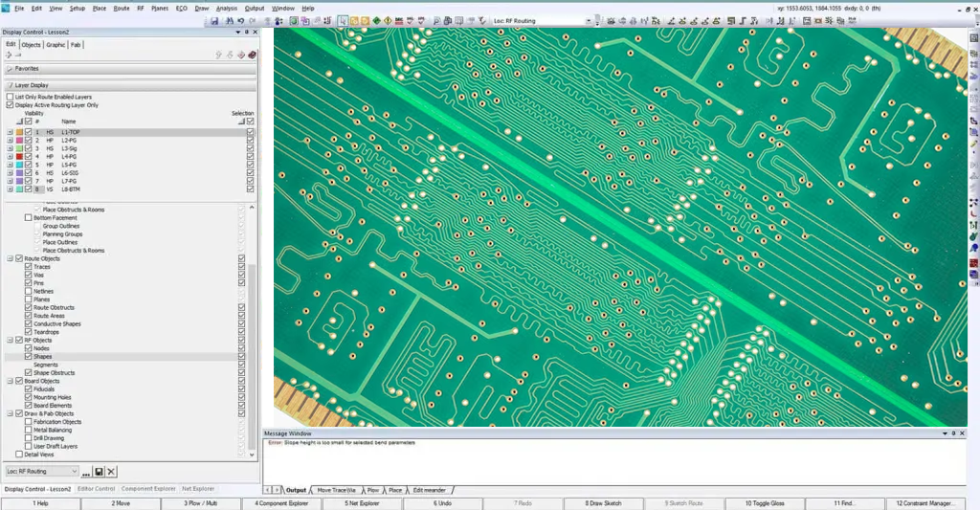Toggle visibility of layer L1-TOP
980x510 pixels.
(x=28, y=132)
